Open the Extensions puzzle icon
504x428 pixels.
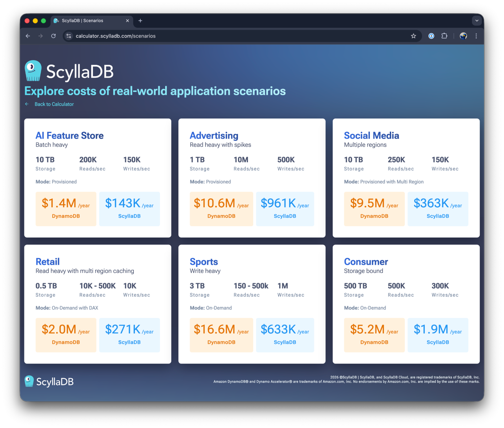point(444,36)
